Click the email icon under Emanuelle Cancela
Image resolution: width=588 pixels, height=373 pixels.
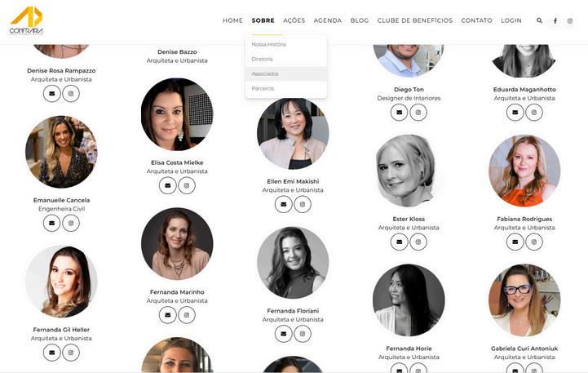pos(51,223)
